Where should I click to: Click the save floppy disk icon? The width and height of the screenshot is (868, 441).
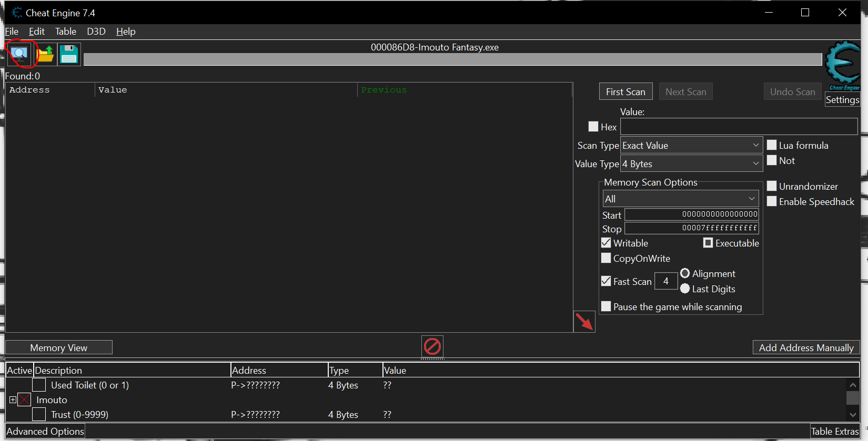coord(69,54)
